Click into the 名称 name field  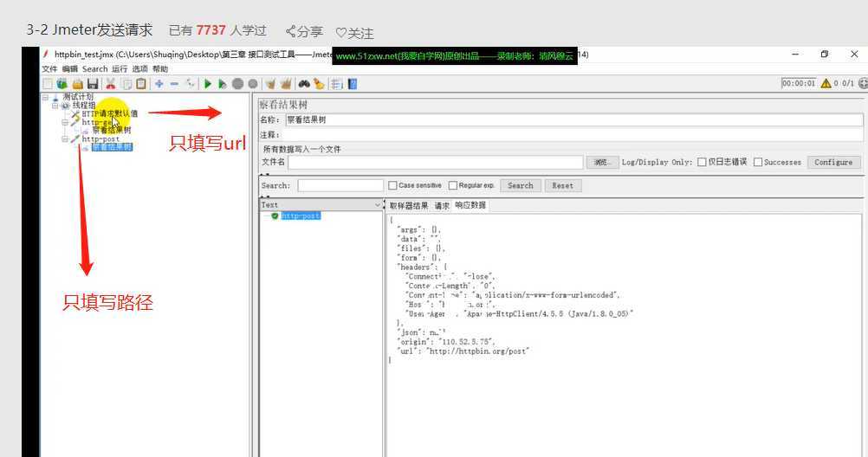click(x=574, y=119)
